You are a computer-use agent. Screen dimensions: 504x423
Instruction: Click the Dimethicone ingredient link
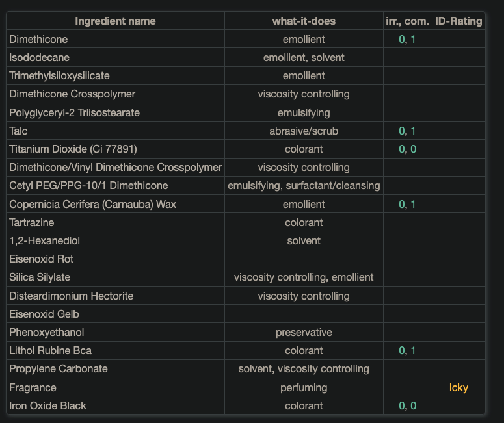(x=38, y=40)
